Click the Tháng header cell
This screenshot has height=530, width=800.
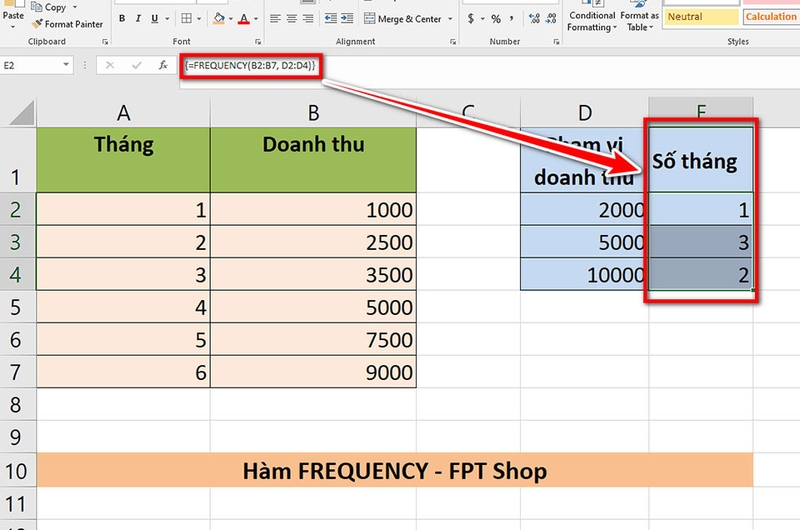tap(123, 160)
